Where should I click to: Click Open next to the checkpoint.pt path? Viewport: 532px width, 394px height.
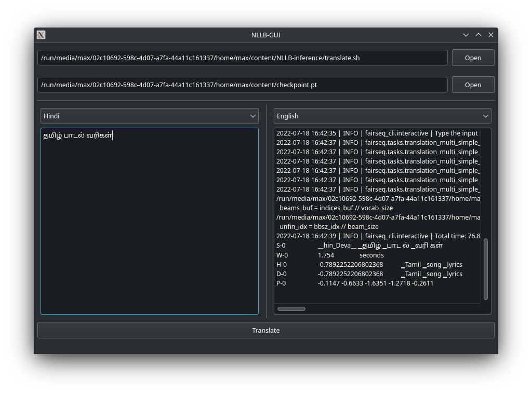(473, 85)
